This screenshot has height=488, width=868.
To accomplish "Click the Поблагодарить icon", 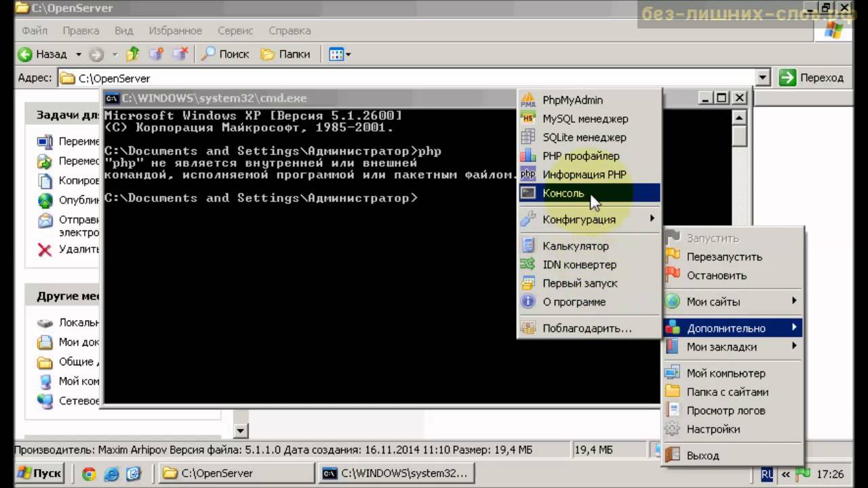I will [528, 328].
